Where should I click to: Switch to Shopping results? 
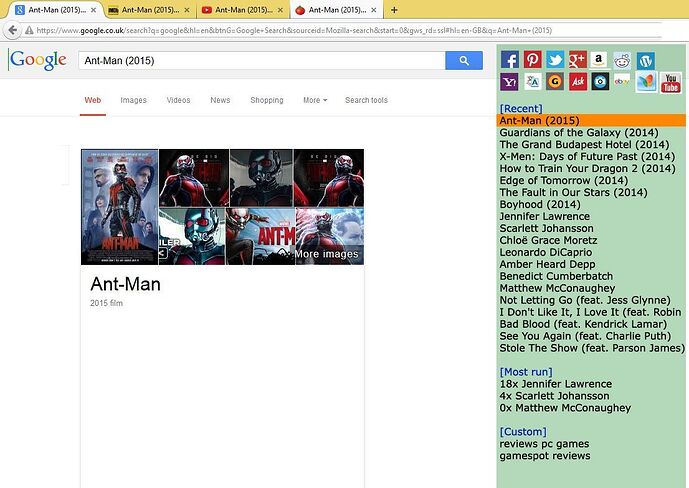click(x=267, y=100)
